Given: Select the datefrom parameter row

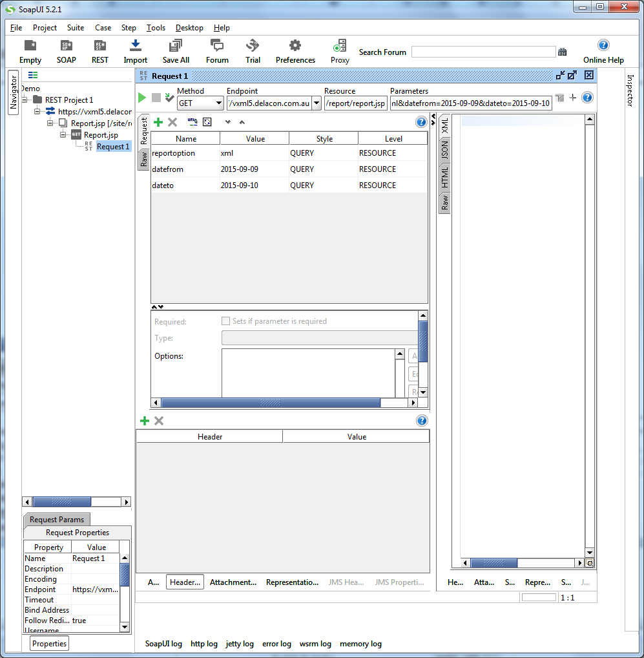Looking at the screenshot, I should [x=289, y=169].
